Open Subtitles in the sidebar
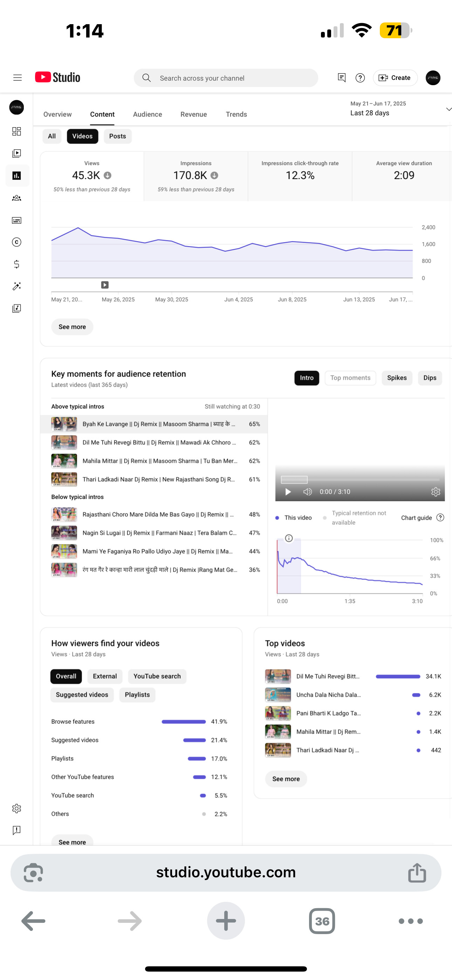The width and height of the screenshot is (452, 980). [16, 220]
